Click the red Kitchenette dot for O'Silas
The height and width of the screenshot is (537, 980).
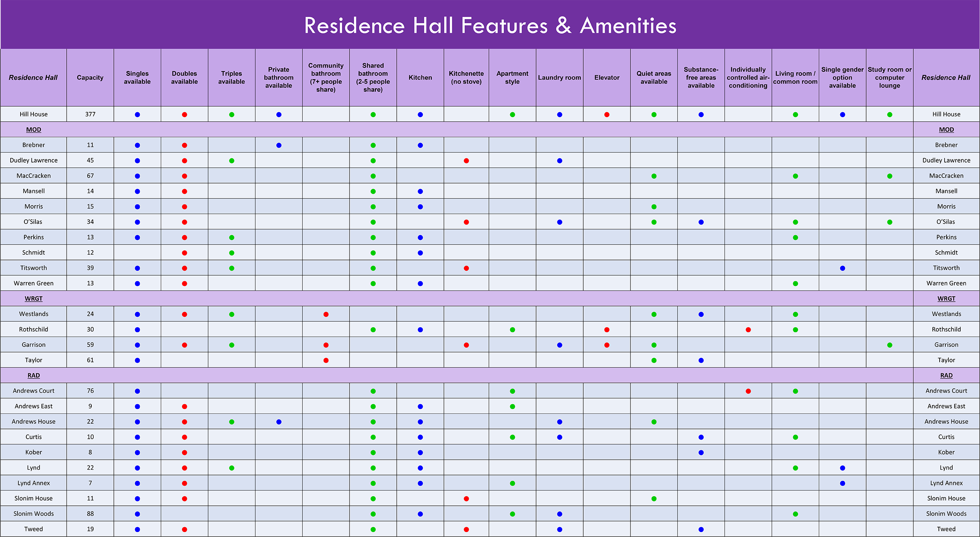(466, 221)
